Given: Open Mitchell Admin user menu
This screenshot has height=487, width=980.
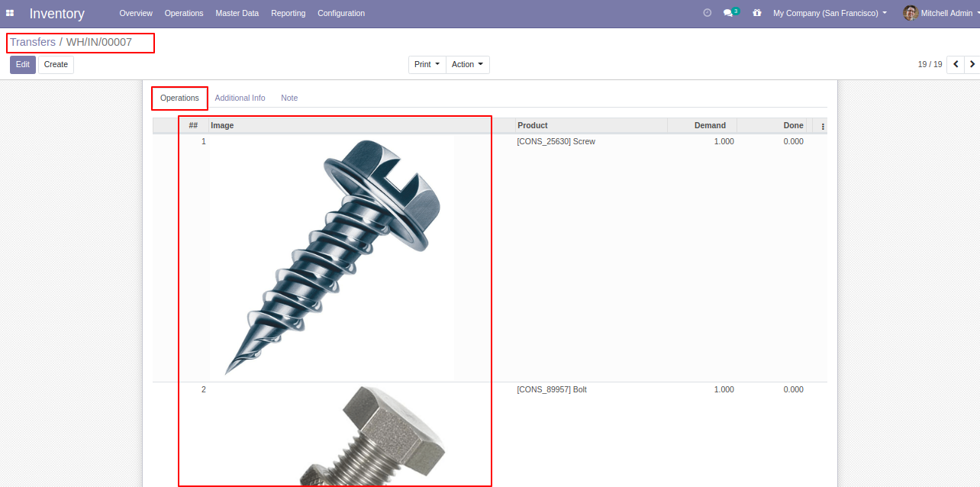Looking at the screenshot, I should [941, 13].
